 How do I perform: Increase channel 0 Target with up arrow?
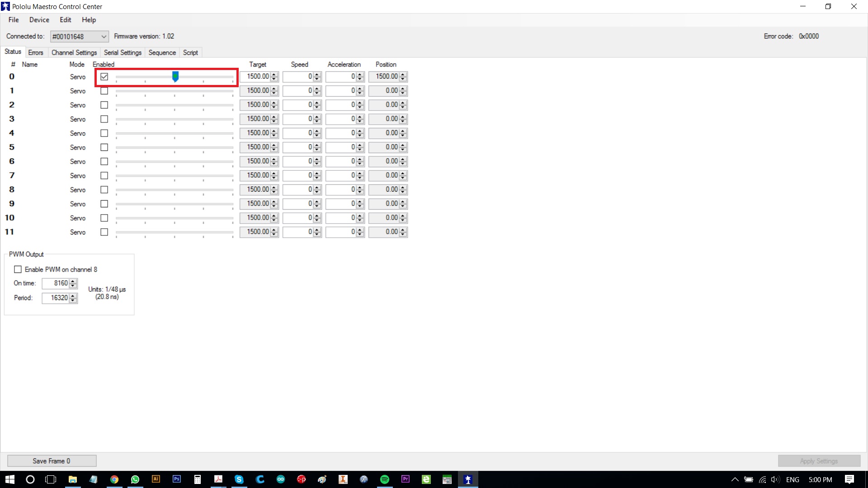coord(274,75)
